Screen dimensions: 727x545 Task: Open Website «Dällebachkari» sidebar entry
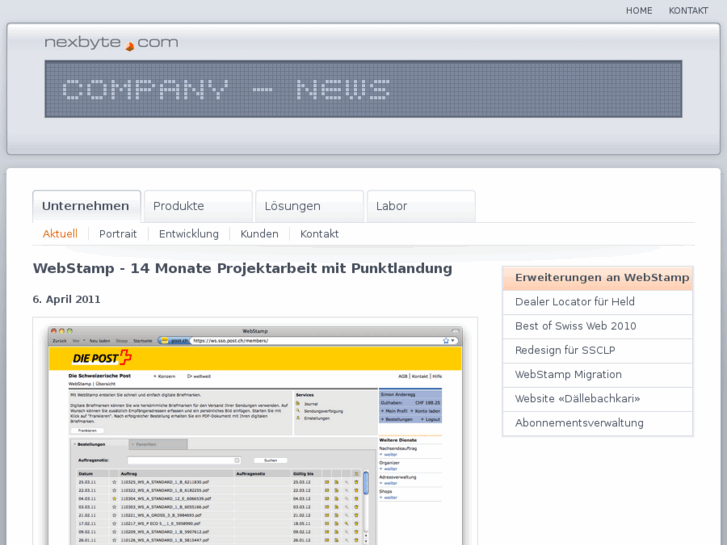click(598, 398)
